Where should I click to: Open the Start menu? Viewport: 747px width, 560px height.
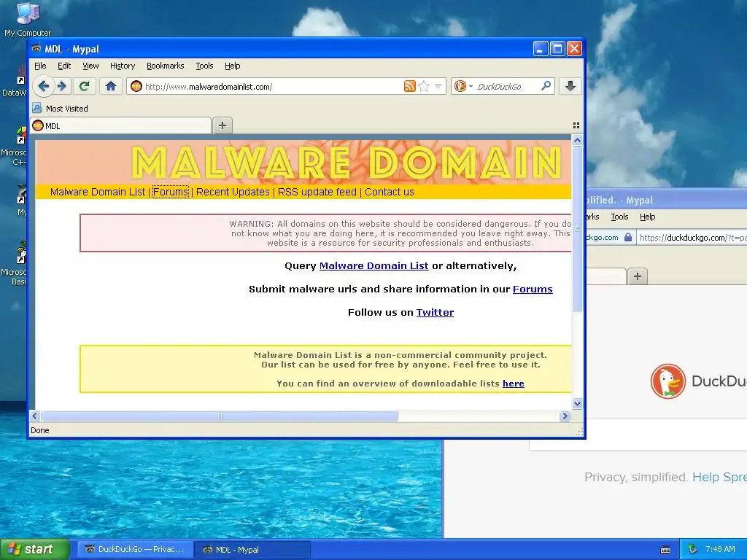(35, 549)
